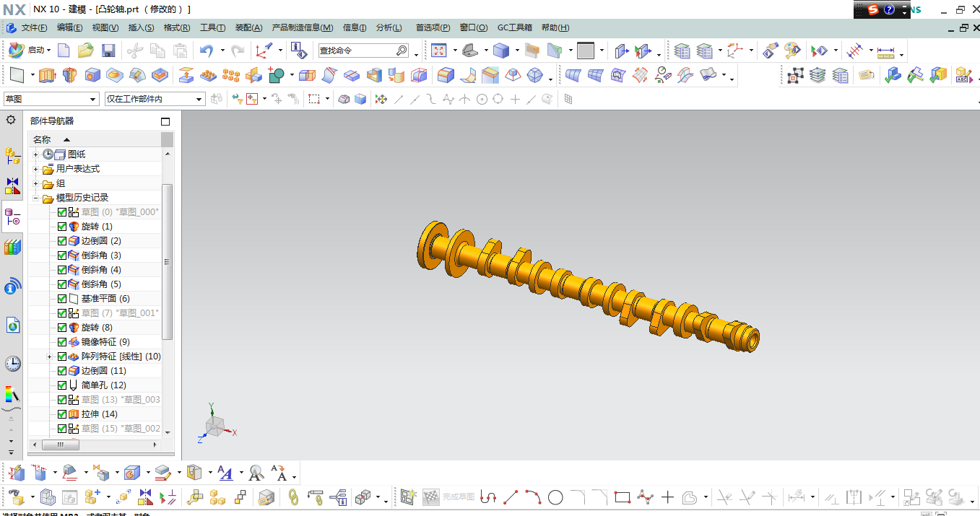
Task: Open the 编辑(E) menu
Action: [x=70, y=27]
